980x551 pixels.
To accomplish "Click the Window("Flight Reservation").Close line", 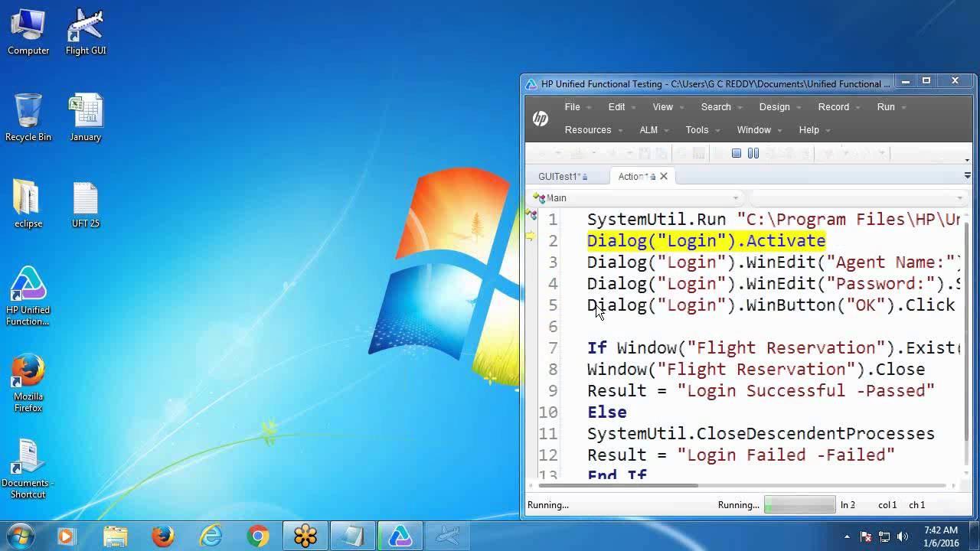I will pos(756,370).
